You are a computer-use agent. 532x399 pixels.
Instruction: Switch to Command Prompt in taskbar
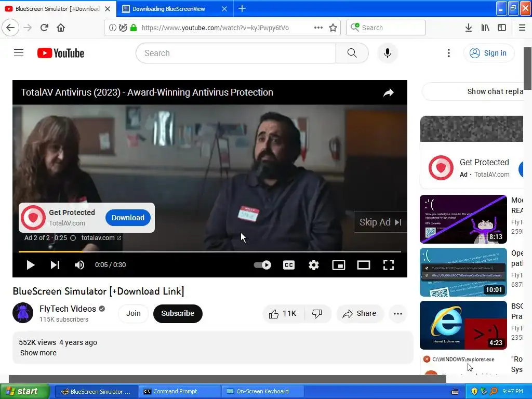pos(180,392)
